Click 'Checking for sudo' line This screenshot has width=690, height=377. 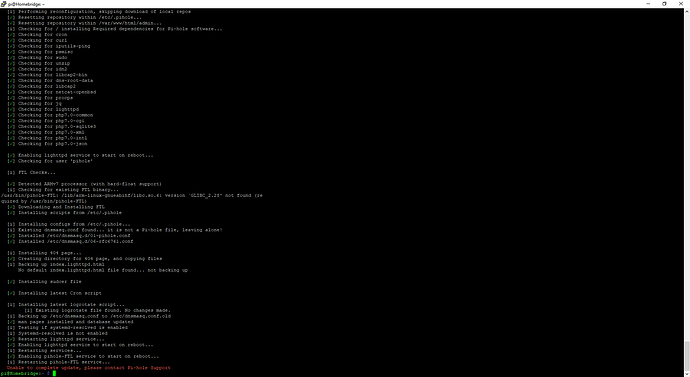click(x=37, y=58)
